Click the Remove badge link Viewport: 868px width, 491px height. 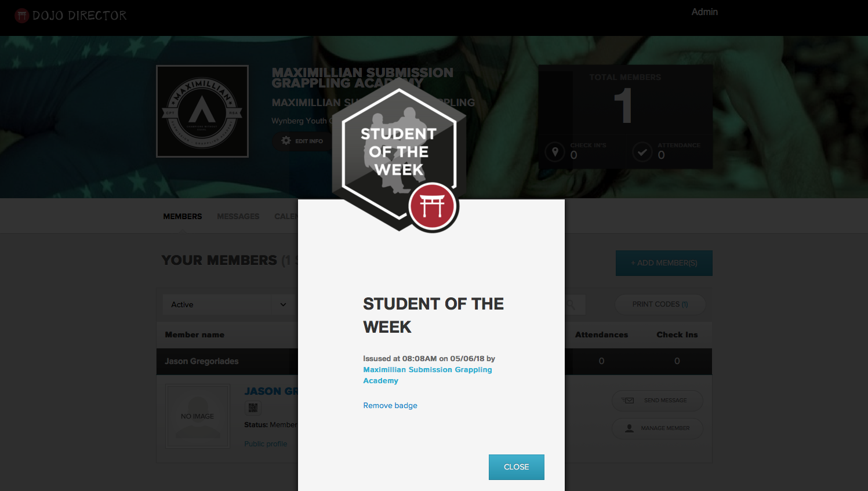tap(390, 406)
